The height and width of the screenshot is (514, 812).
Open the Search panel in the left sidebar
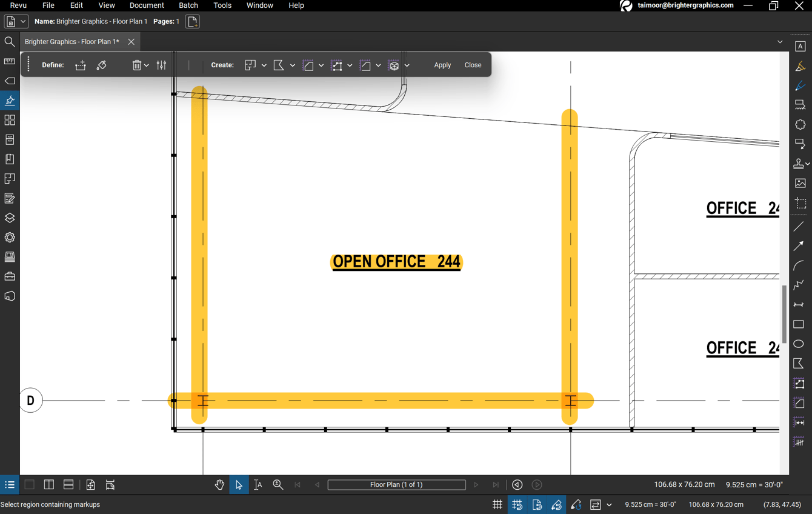(9, 42)
